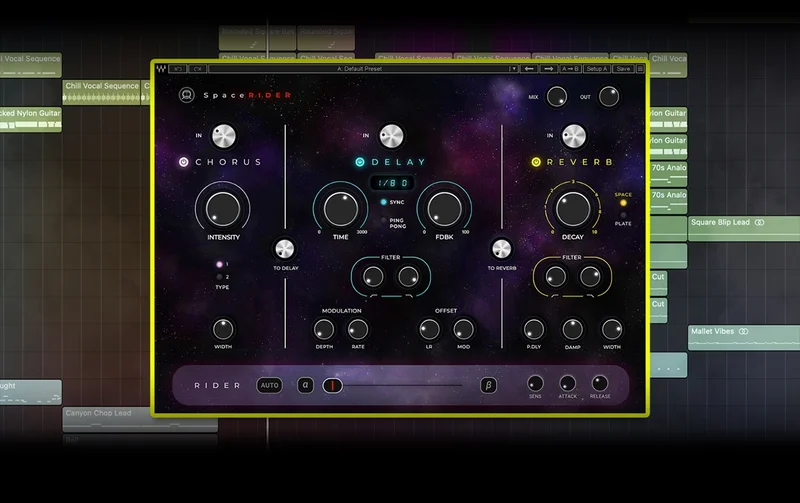Viewport: 800px width, 503px height.
Task: Open the A: Default Preset dropdown
Action: pyautogui.click(x=363, y=68)
